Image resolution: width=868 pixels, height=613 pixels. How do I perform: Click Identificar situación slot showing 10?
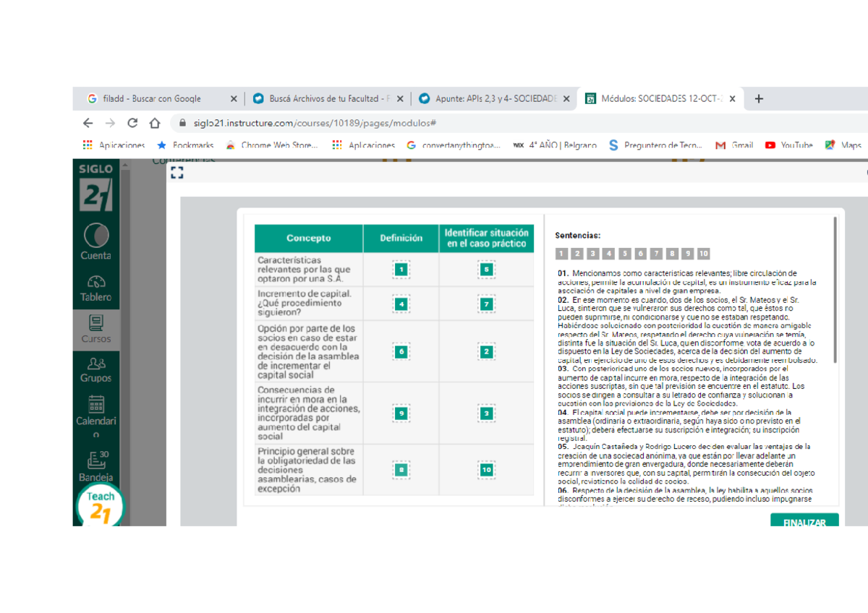click(486, 470)
